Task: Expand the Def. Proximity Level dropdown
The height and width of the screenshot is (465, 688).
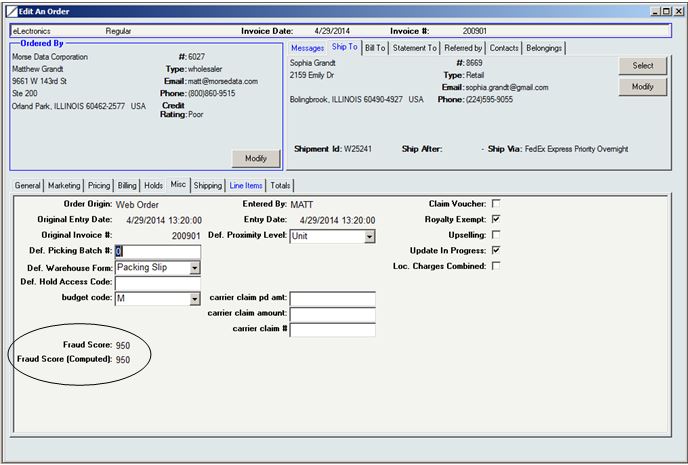Action: [x=369, y=236]
